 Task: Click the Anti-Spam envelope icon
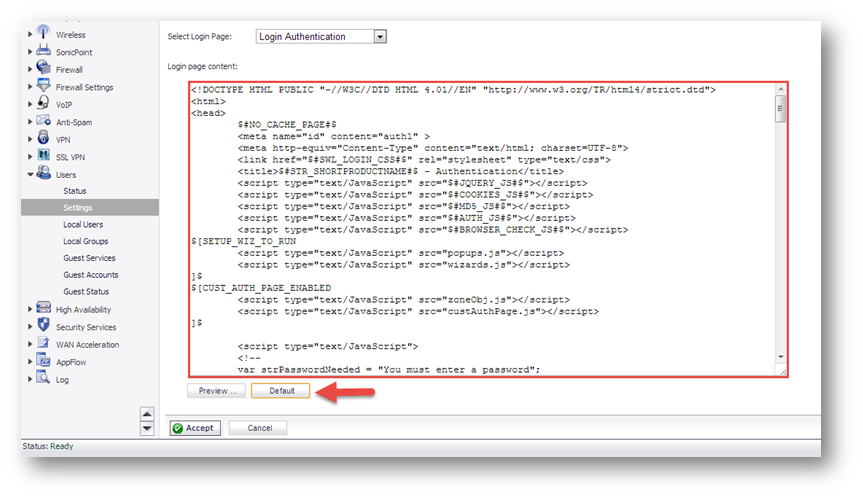coord(44,121)
